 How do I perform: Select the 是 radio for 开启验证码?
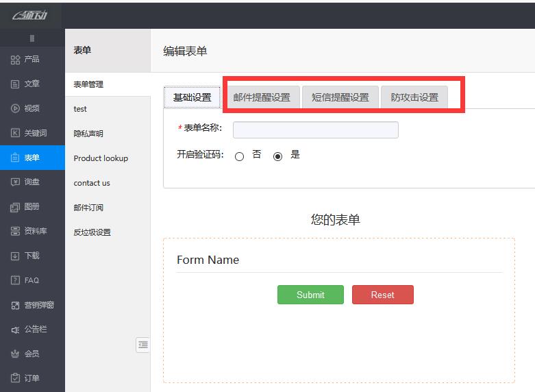(277, 156)
